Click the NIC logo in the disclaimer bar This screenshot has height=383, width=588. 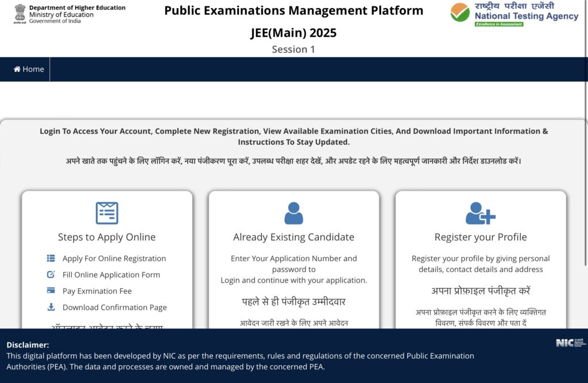click(570, 343)
